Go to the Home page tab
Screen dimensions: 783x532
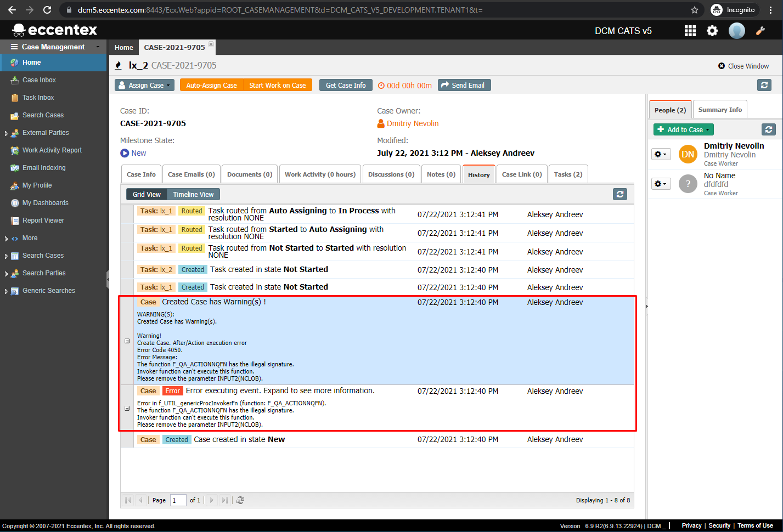click(x=123, y=47)
